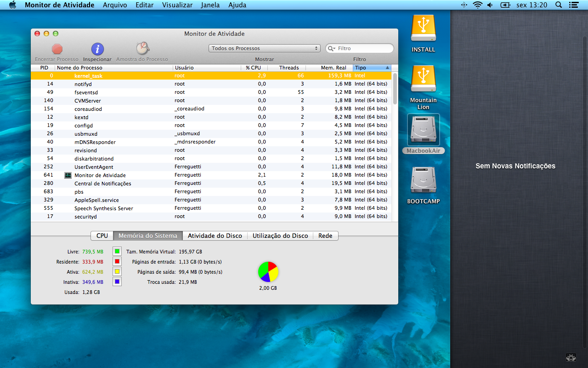The height and width of the screenshot is (368, 588).
Task: Switch to the CPU tab
Action: (x=102, y=236)
